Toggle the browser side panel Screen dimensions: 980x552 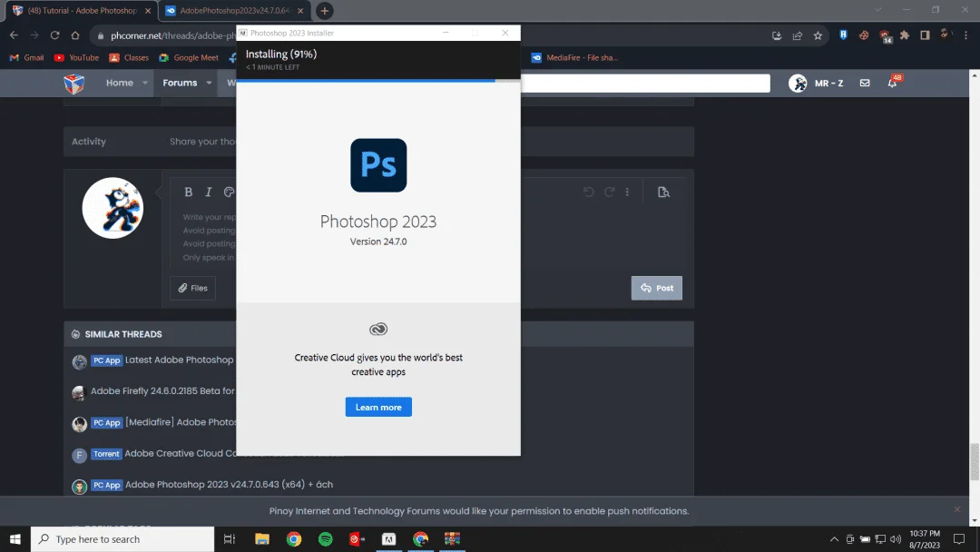925,35
